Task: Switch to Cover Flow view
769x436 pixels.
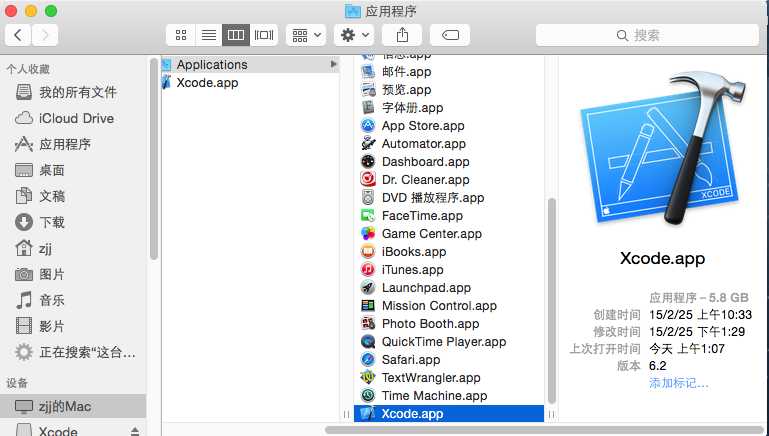Action: [x=264, y=35]
